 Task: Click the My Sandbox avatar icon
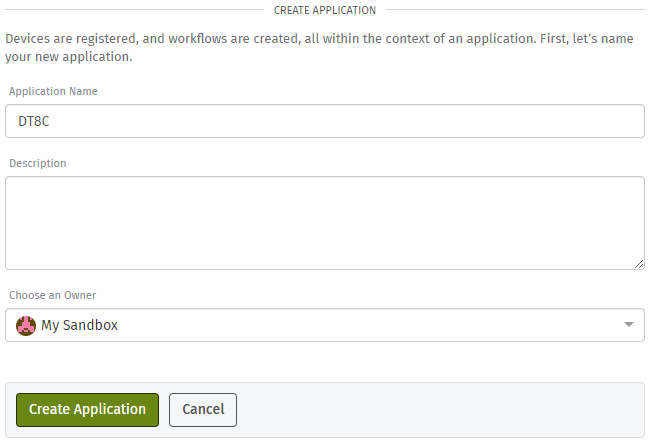coord(26,326)
